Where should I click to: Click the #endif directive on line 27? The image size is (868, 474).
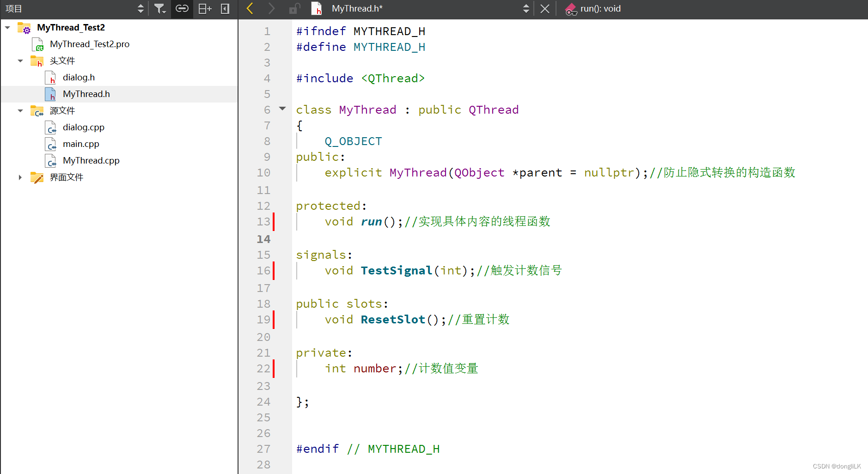click(318, 449)
